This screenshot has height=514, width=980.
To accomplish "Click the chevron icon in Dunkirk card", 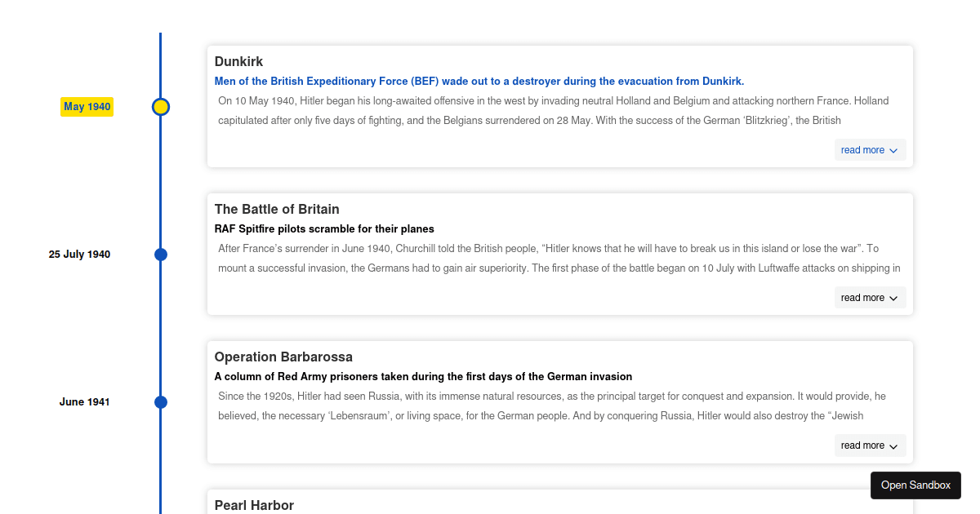I will click(x=893, y=151).
